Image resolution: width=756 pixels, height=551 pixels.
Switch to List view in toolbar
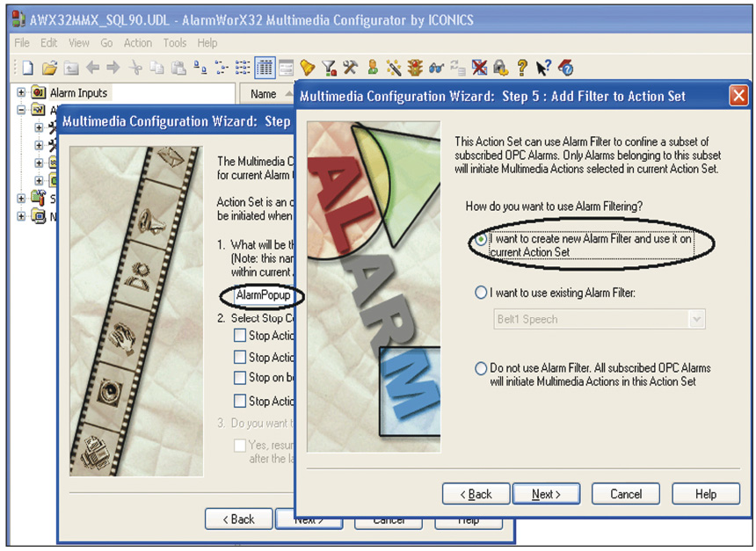243,68
